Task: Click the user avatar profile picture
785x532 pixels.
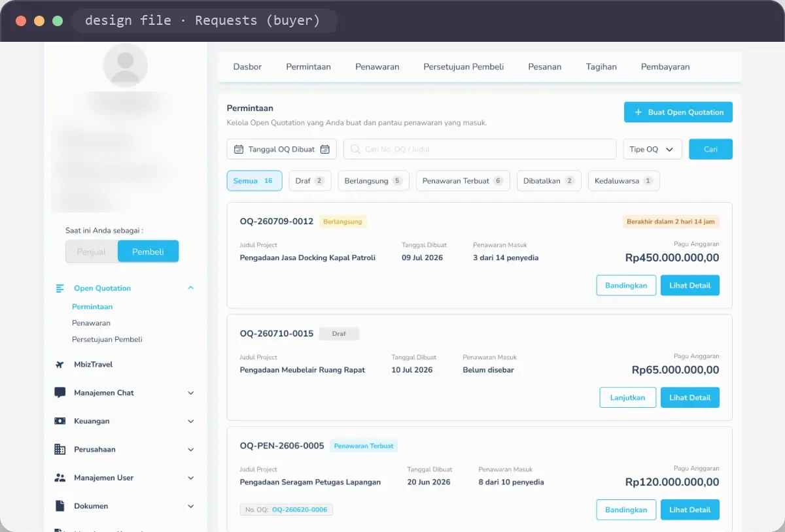Action: tap(126, 65)
